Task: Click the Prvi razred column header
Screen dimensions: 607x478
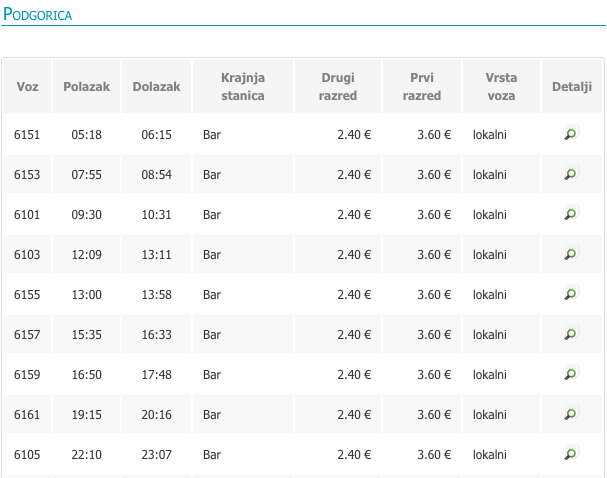Action: coord(422,86)
